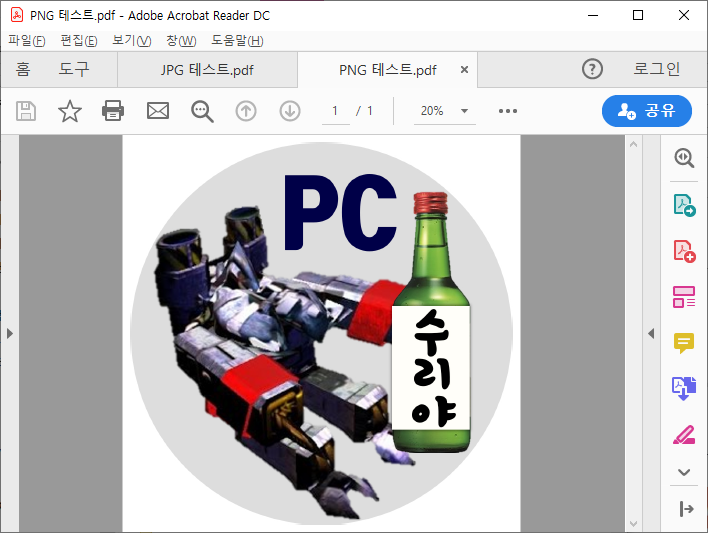This screenshot has width=708, height=533.
Task: Open the 파일(F) menu
Action: pyautogui.click(x=27, y=41)
